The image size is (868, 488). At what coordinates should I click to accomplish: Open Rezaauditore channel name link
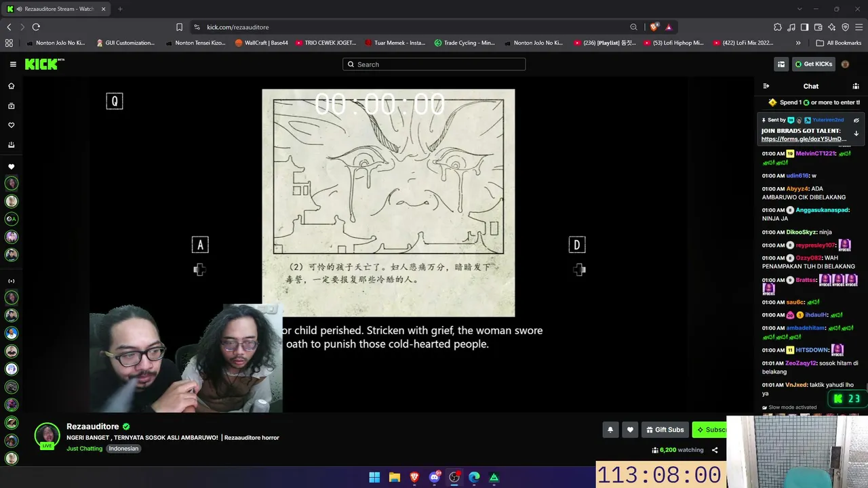93,426
